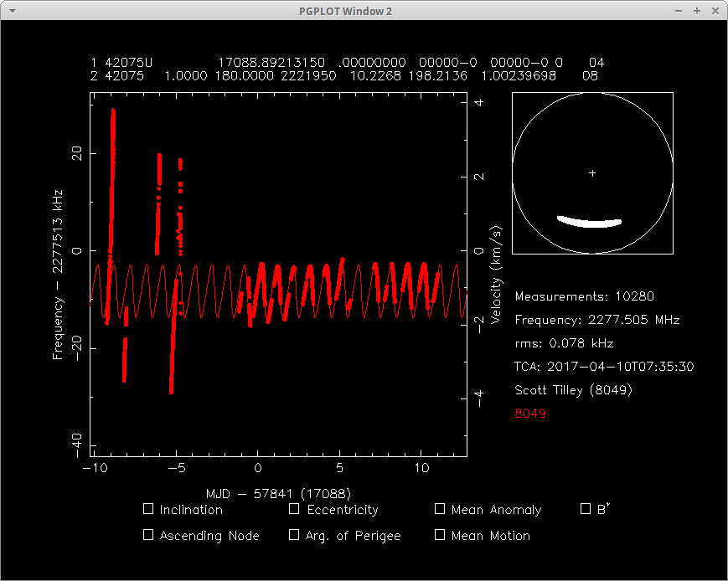This screenshot has width=728, height=581.
Task: Maximize the PGPLOT window with plus icon
Action: coord(697,11)
